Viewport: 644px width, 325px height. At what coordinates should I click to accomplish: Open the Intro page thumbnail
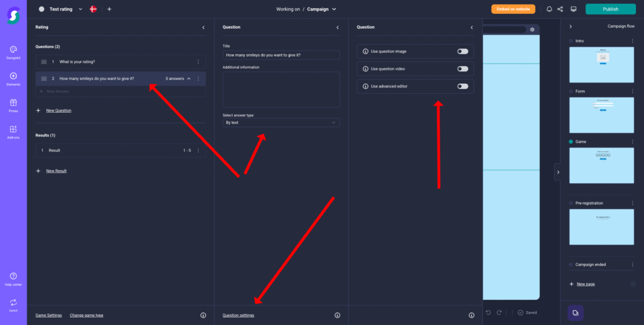click(601, 65)
